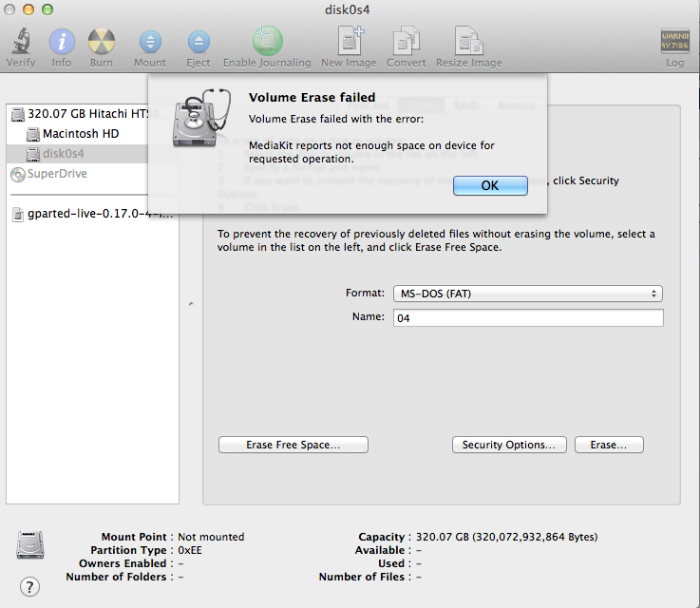Screen dimensions: 700x608
Task: Open the Format dropdown MS-DOS (FAT)
Action: 528,294
